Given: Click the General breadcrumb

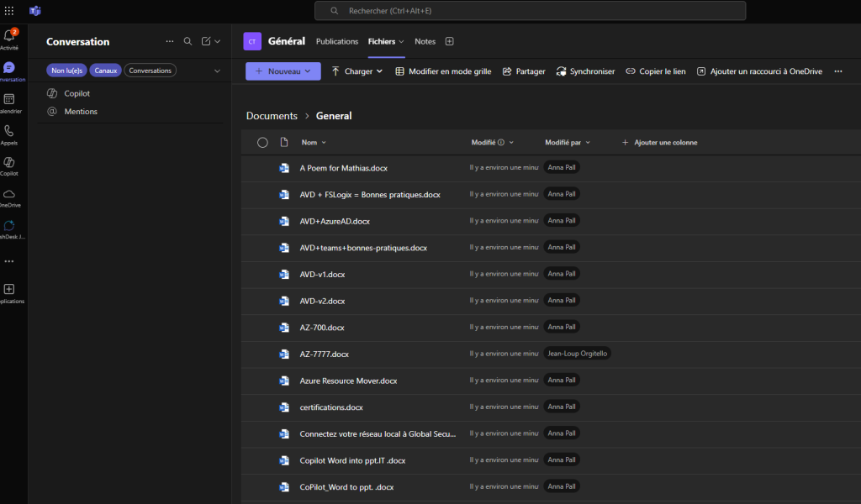Looking at the screenshot, I should [334, 116].
